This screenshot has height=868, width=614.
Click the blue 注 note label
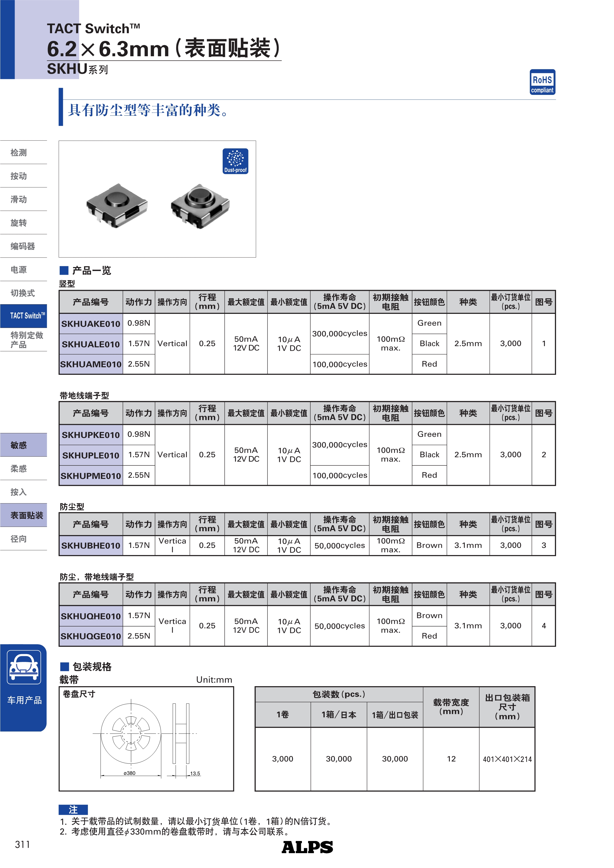coord(73,809)
